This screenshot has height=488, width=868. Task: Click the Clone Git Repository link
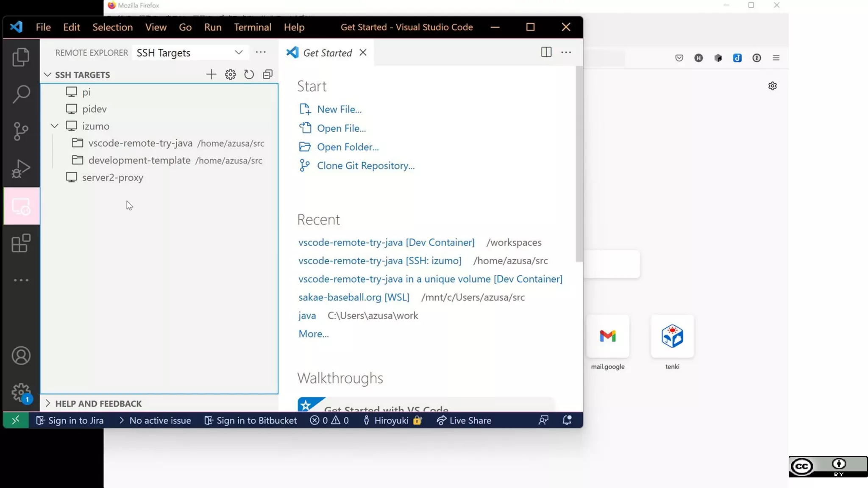[365, 166]
